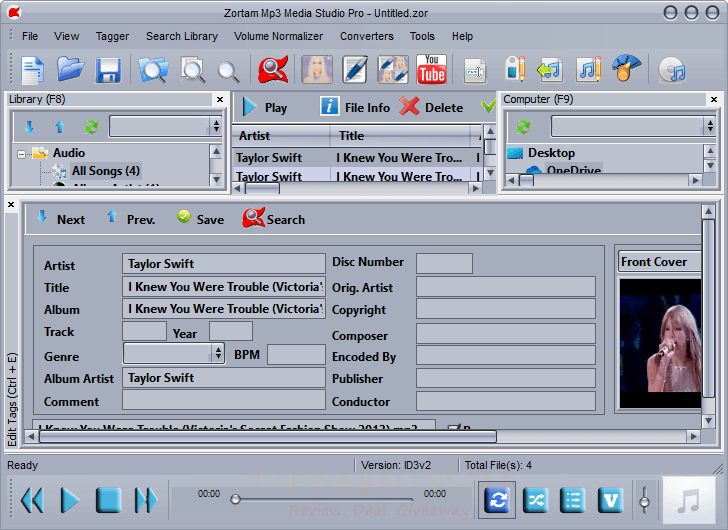This screenshot has width=728, height=530.
Task: Select Desktop in Computer tree
Action: tap(551, 153)
